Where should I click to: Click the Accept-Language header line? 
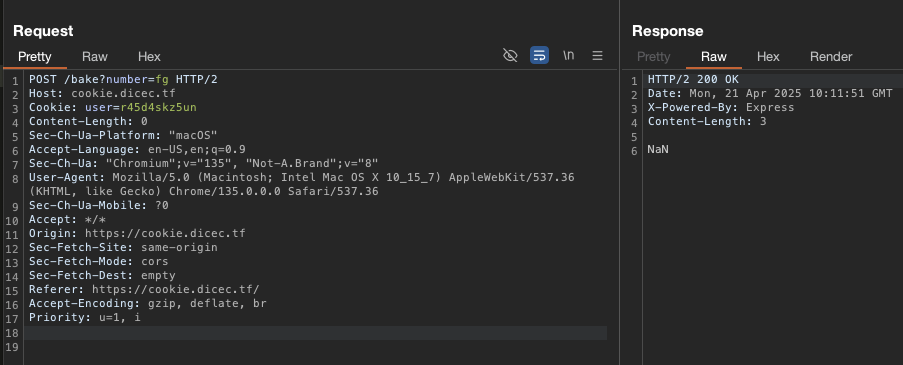point(137,149)
